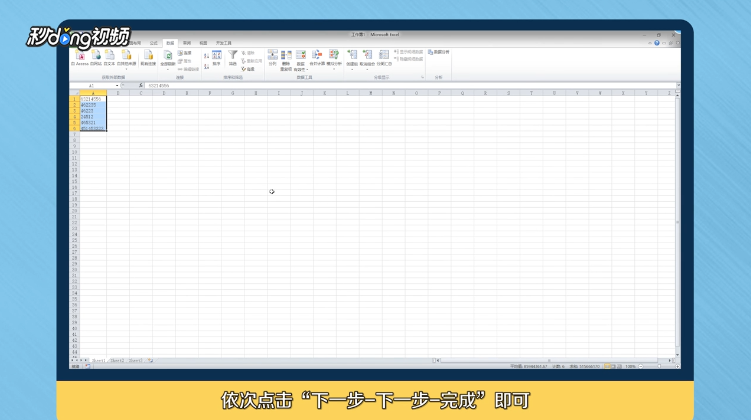The width and height of the screenshot is (751, 420).
Task: Open Data Validation dropdown arrow
Action: [307, 69]
